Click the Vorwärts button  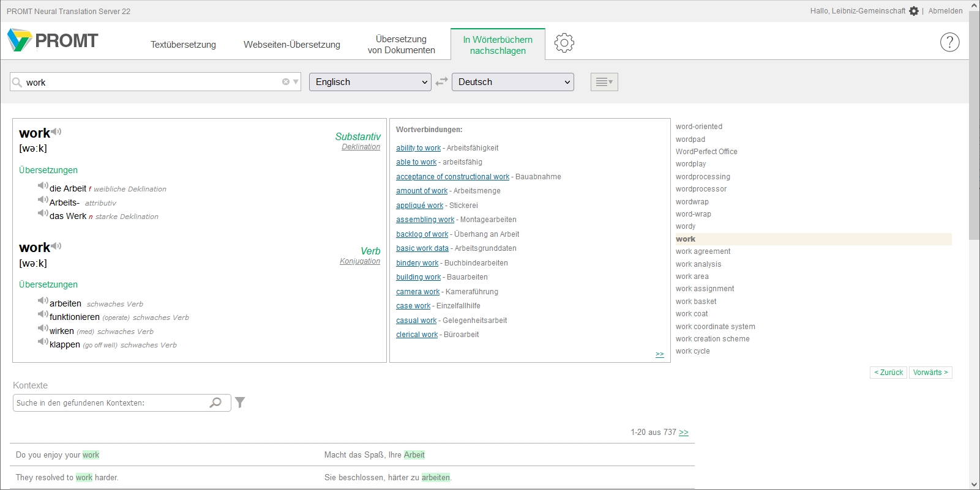pos(930,373)
